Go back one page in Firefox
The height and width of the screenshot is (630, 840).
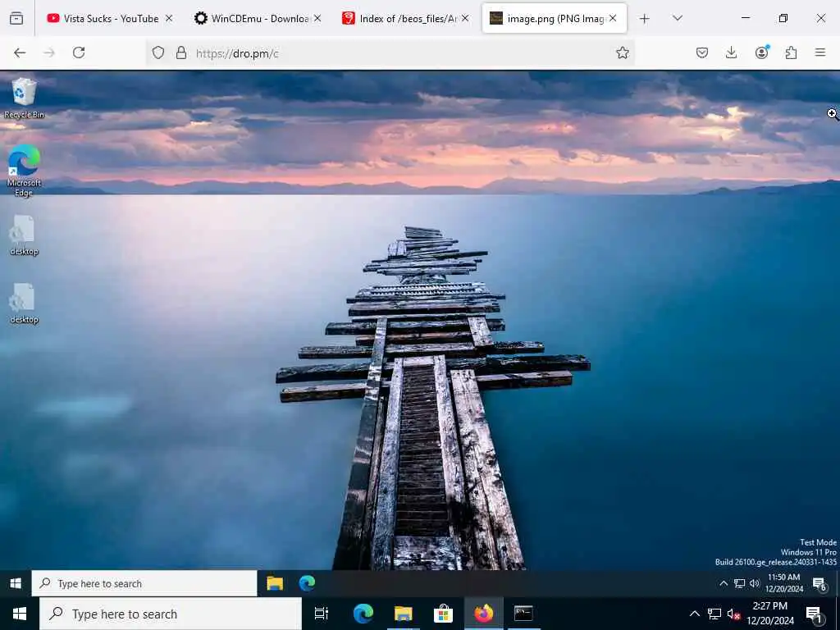click(20, 52)
